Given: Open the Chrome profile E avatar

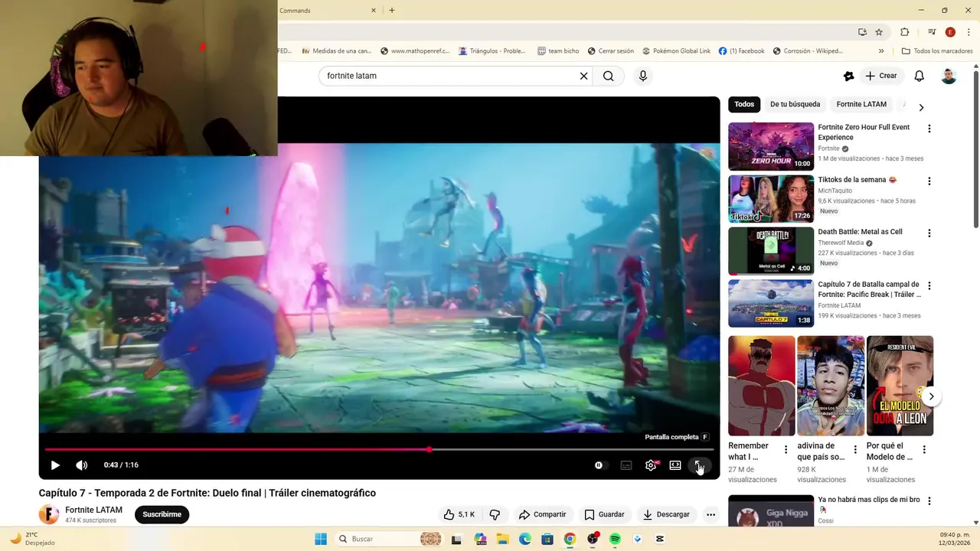Looking at the screenshot, I should [950, 32].
